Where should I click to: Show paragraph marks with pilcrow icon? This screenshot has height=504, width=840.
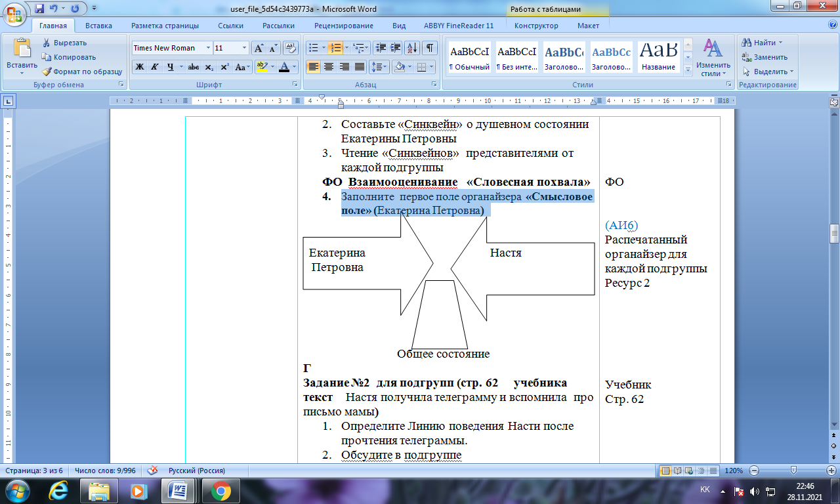pos(430,48)
